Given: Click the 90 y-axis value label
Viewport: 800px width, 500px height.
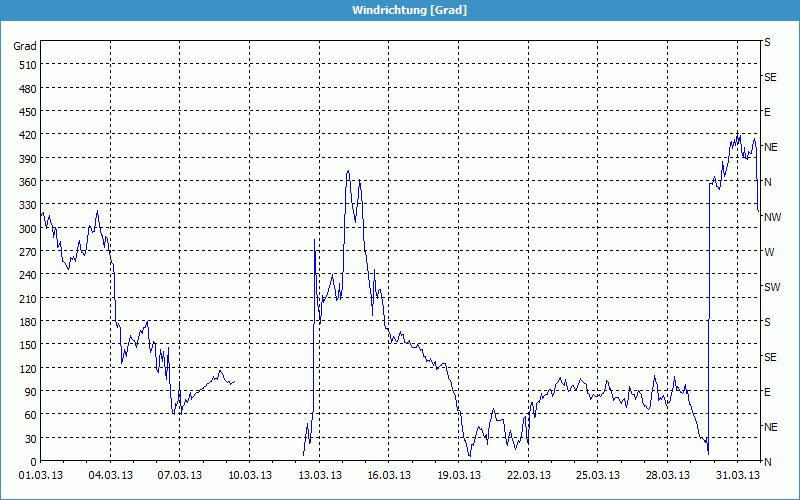Looking at the screenshot, I should tap(30, 392).
